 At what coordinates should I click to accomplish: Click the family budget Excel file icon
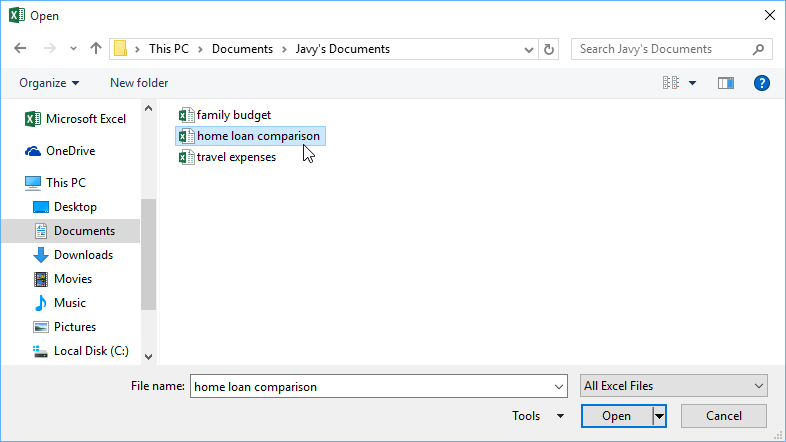pos(186,115)
